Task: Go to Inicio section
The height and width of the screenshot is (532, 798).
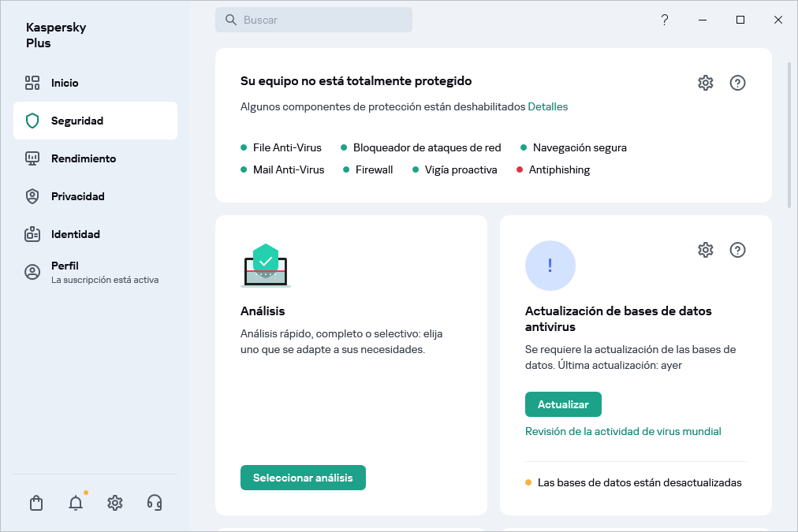Action: [65, 83]
